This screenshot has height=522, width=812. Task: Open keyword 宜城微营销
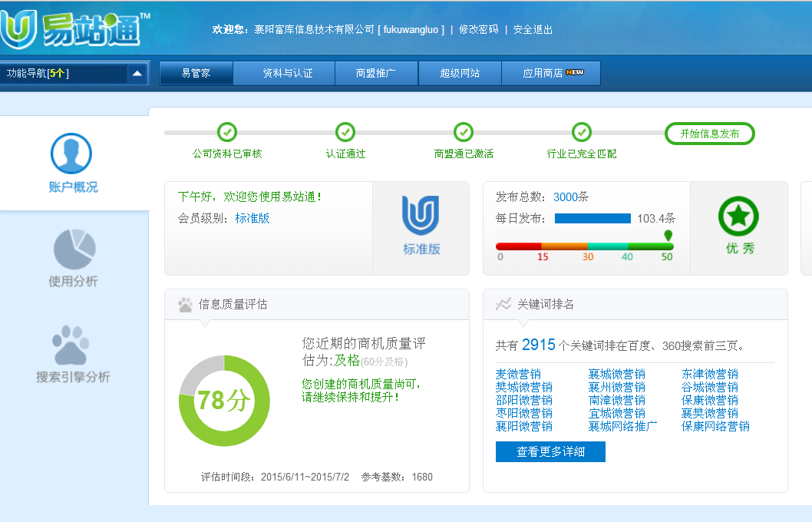[617, 413]
